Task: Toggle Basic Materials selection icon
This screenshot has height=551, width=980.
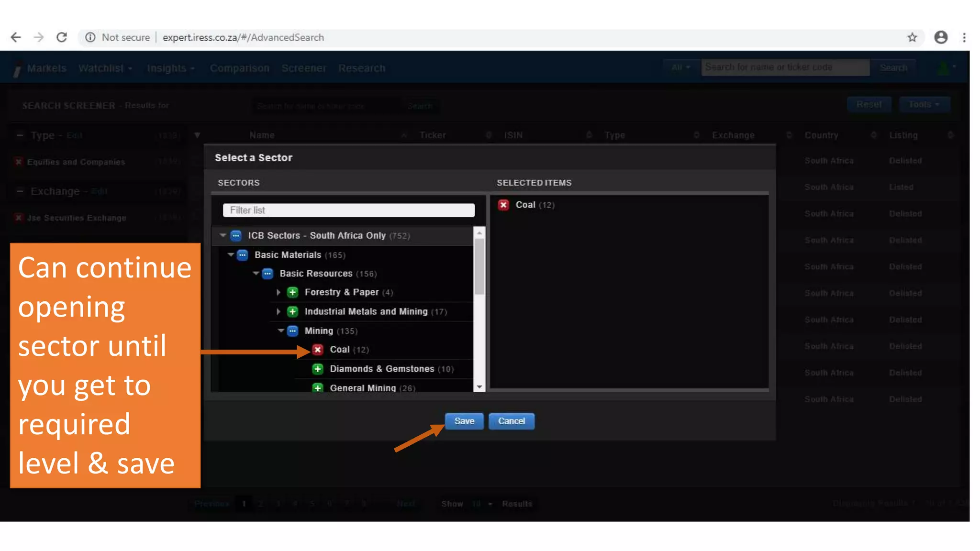Action: [x=243, y=255]
